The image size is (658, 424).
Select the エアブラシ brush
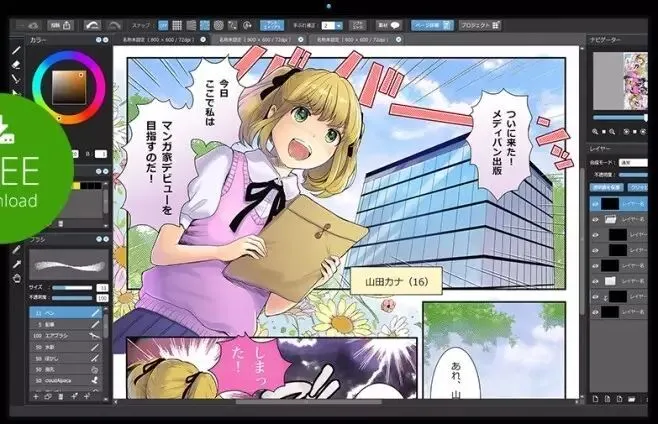click(x=66, y=335)
